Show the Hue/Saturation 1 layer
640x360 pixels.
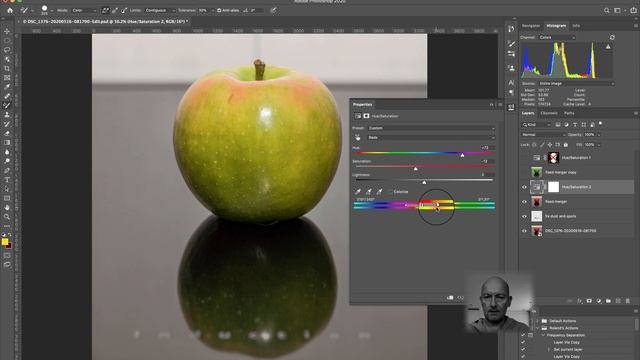(x=524, y=158)
